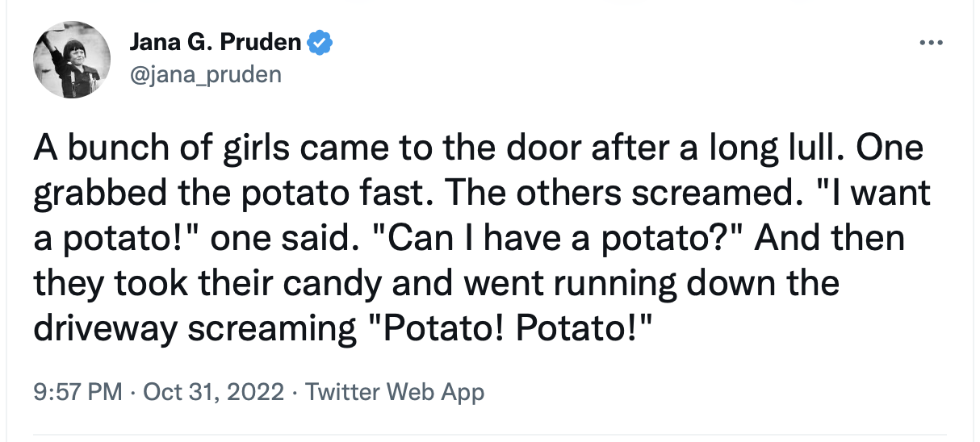Click the Oct 31, 2022 date

(212, 393)
